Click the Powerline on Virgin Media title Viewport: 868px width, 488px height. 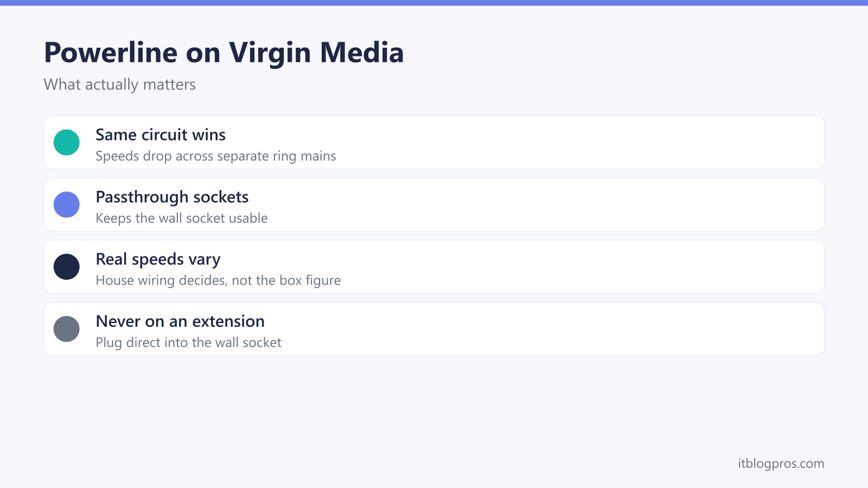(224, 53)
